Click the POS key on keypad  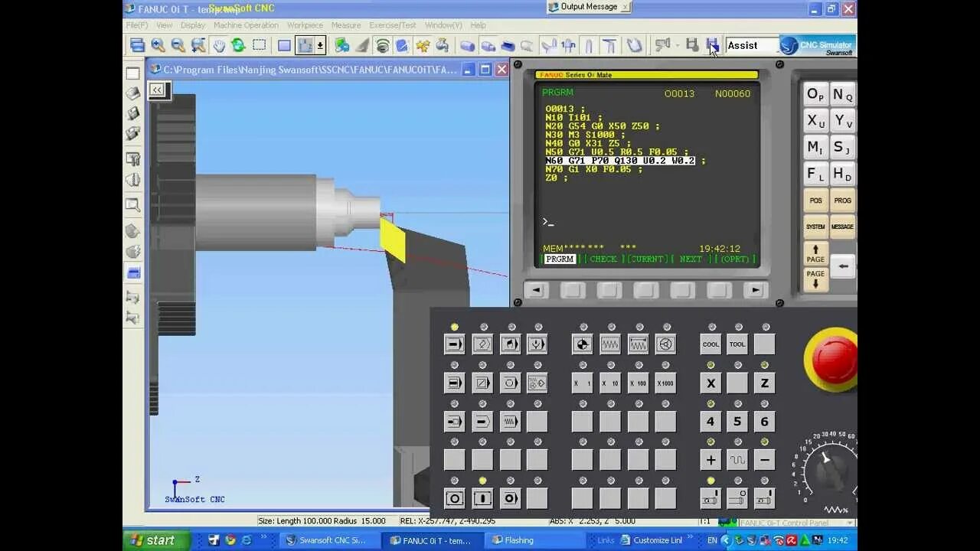(815, 201)
